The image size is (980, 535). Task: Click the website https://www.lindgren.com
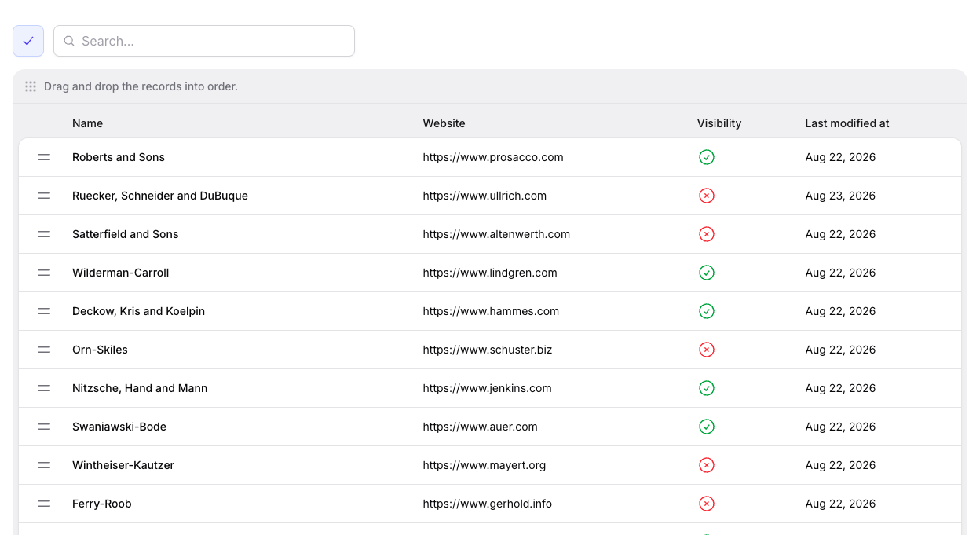(x=490, y=273)
